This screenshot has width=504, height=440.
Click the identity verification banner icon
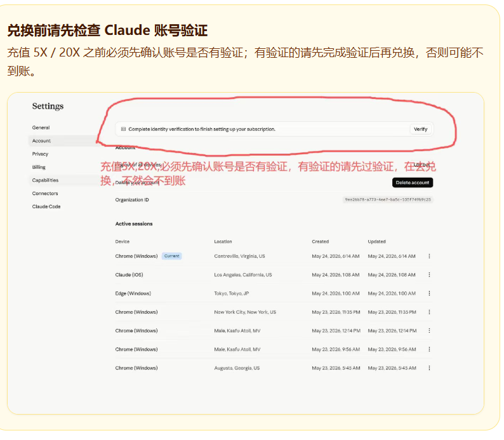point(123,129)
